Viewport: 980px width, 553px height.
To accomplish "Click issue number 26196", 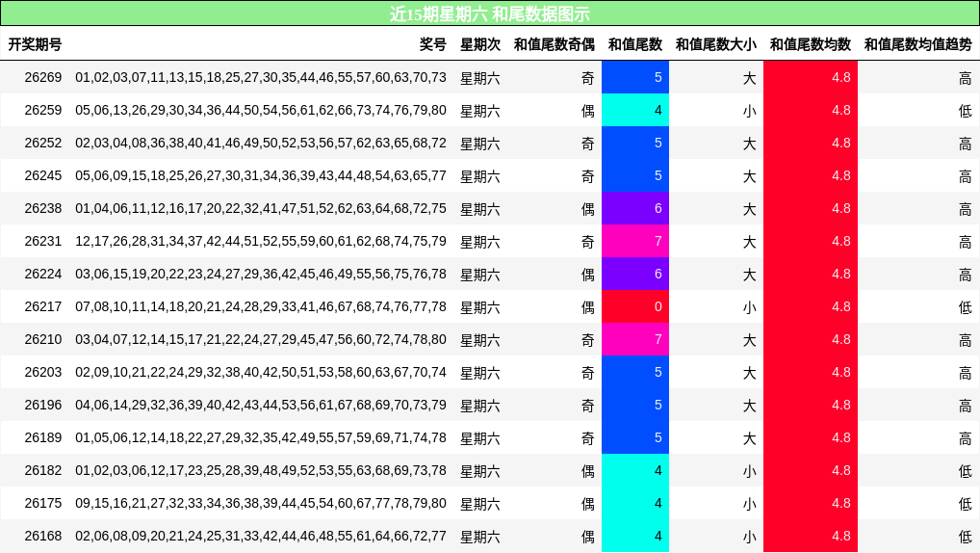I will pos(43,405).
